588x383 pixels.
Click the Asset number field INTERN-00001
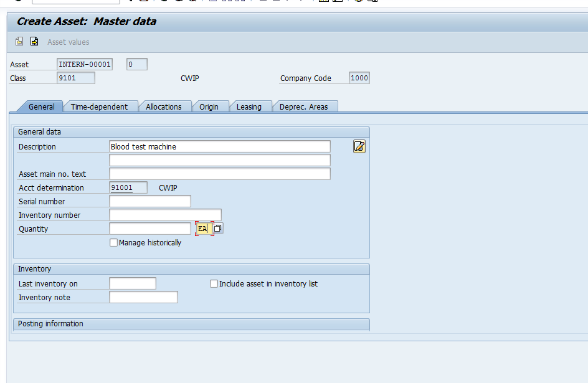tap(85, 64)
